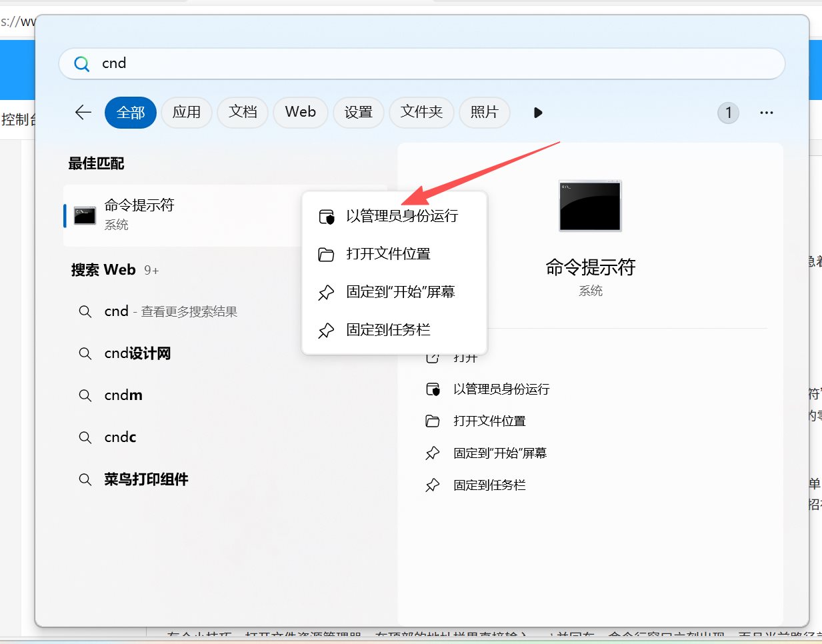822x644 pixels.
Task: Click search icon beside cndm
Action: click(85, 396)
